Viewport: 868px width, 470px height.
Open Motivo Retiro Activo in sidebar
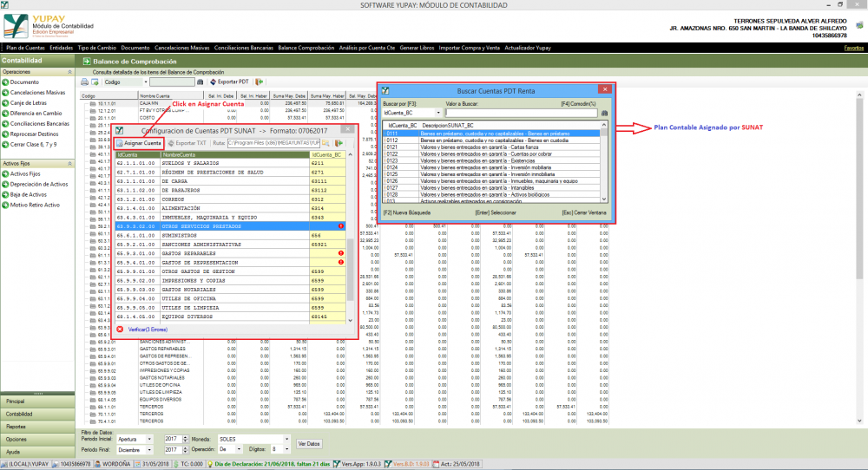(35, 206)
